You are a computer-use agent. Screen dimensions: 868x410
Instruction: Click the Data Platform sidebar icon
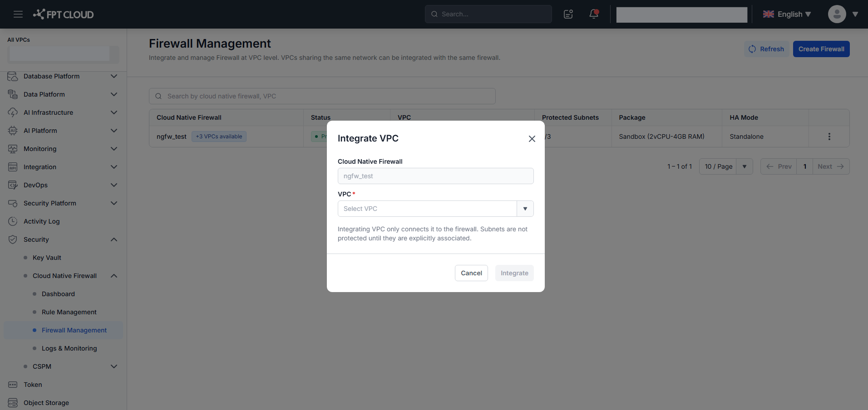(13, 94)
